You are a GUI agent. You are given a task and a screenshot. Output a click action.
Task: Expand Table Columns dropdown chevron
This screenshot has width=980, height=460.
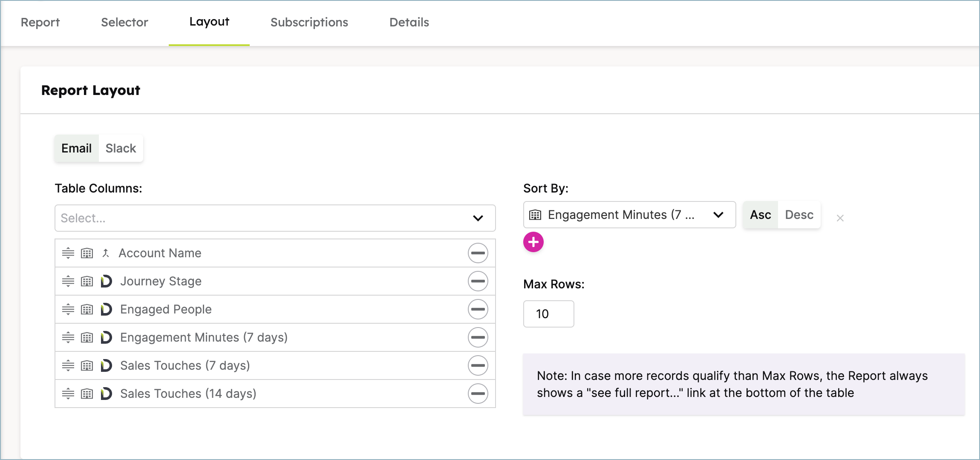pos(478,218)
